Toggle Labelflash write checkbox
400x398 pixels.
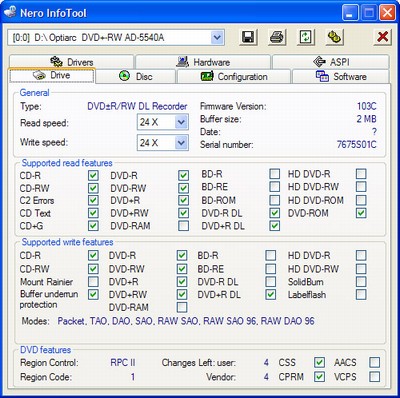361,294
